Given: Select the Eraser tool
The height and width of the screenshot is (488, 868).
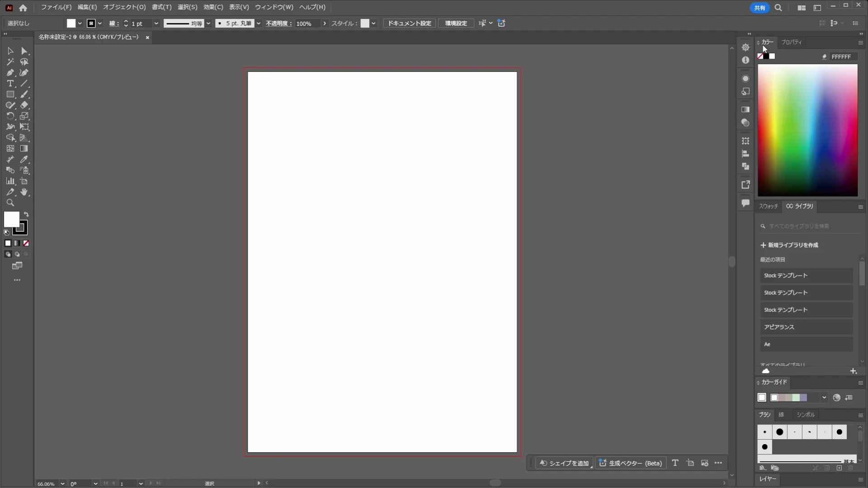Looking at the screenshot, I should [24, 105].
